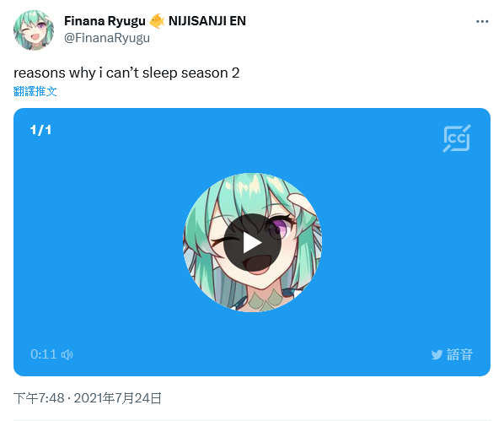Open the tweet's three-dot more options menu

(482, 22)
